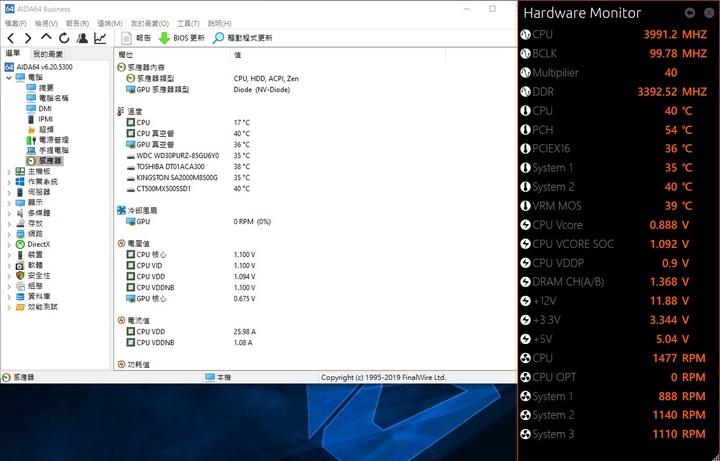The image size is (720, 461).
Task: Collapse the 電腦 tree node
Action: coord(9,78)
